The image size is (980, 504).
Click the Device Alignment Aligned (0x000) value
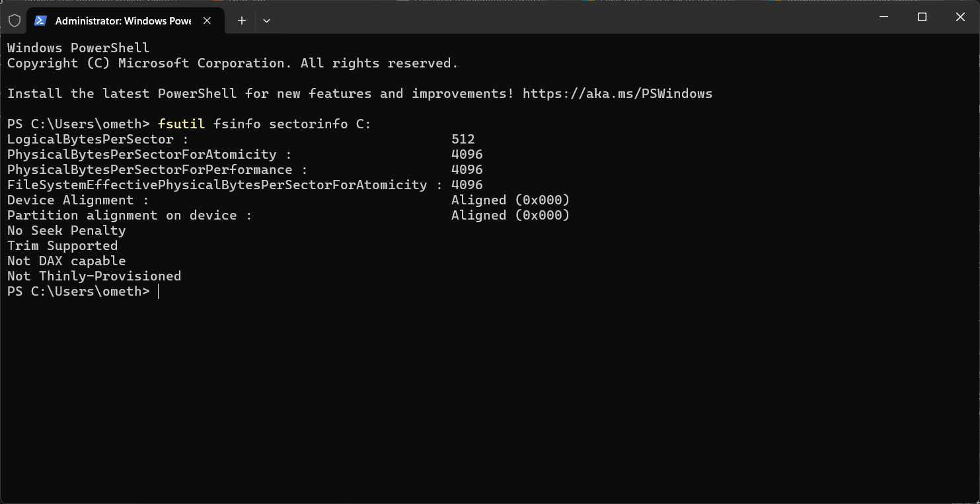(x=510, y=200)
